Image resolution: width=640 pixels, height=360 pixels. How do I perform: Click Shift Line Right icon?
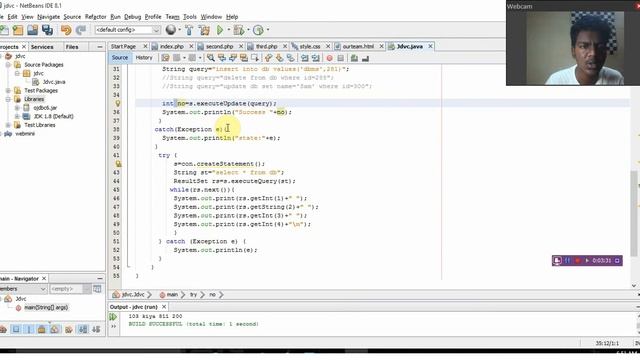click(316, 58)
